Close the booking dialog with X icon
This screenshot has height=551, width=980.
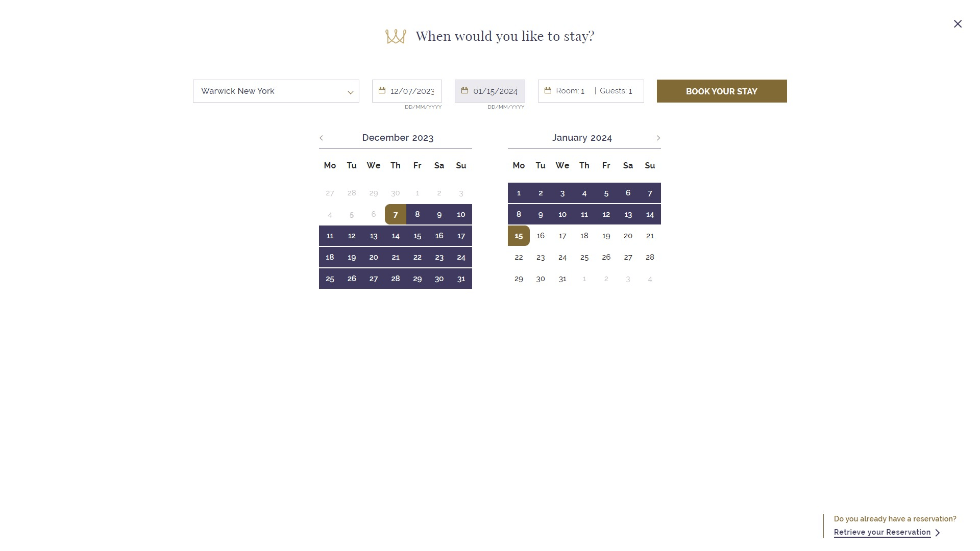coord(958,24)
